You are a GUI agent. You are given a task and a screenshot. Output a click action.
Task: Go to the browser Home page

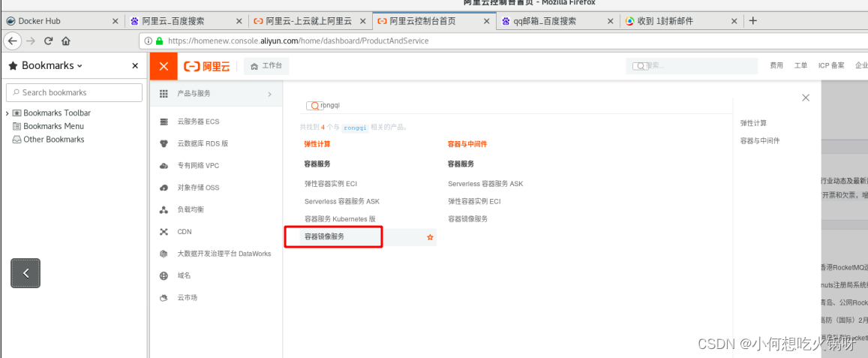(x=65, y=41)
